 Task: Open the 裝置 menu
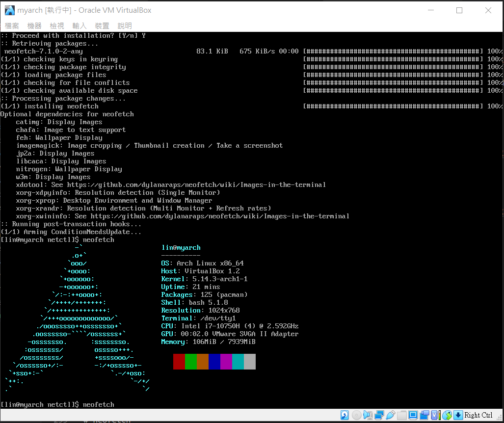[x=102, y=26]
